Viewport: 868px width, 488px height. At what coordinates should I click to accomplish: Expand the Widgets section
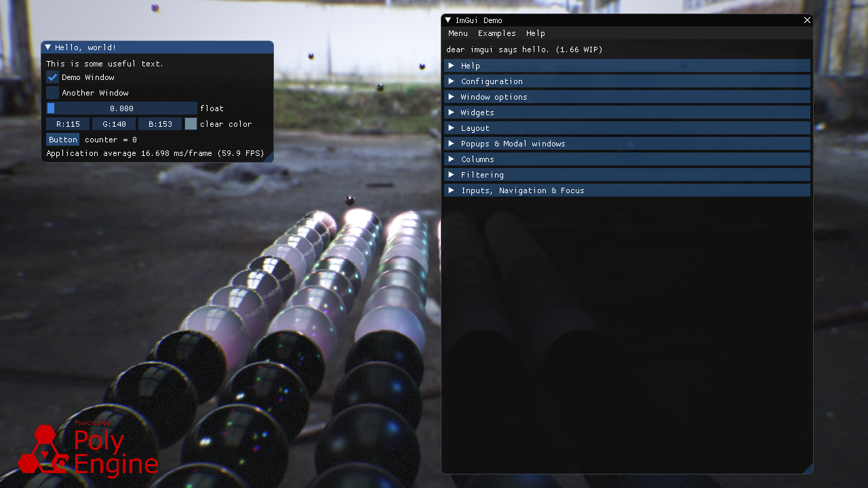(627, 113)
